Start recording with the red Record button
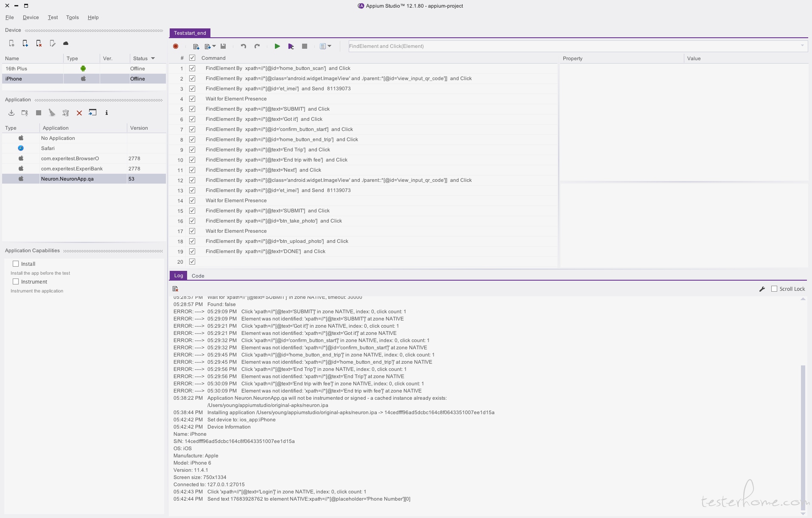The height and width of the screenshot is (518, 812). tap(176, 46)
